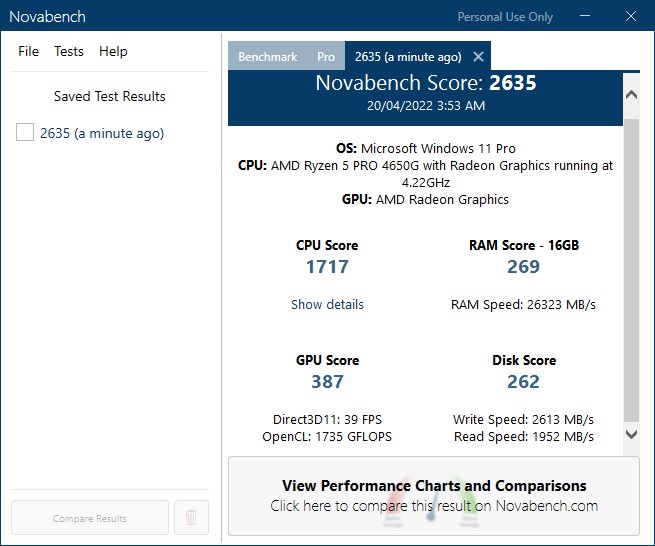Click the CPU Score label
655x546 pixels.
point(327,245)
